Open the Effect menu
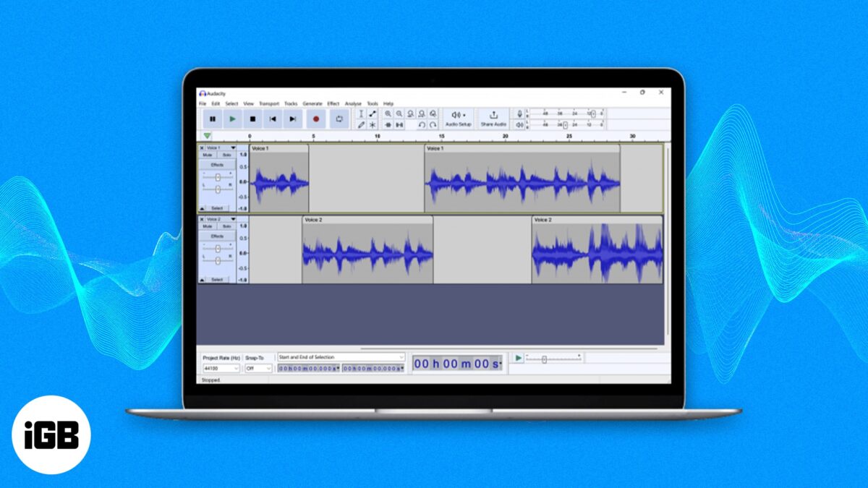The width and height of the screenshot is (868, 488). point(333,103)
